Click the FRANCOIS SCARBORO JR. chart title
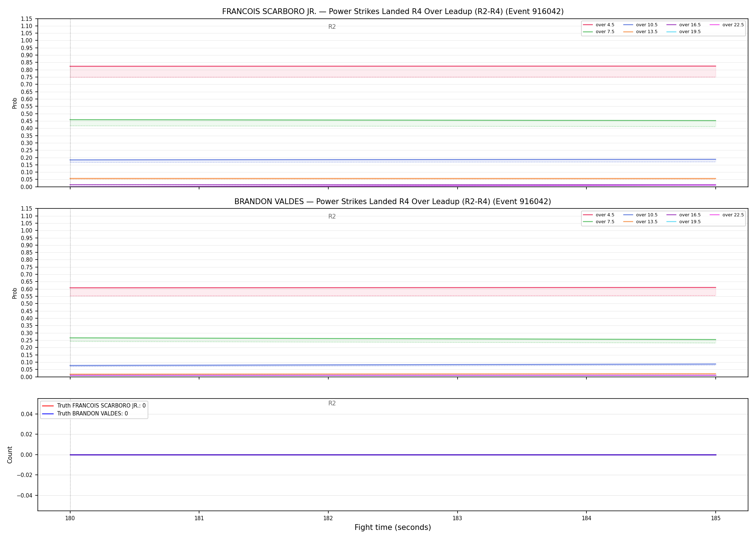The width and height of the screenshot is (756, 540). click(393, 12)
